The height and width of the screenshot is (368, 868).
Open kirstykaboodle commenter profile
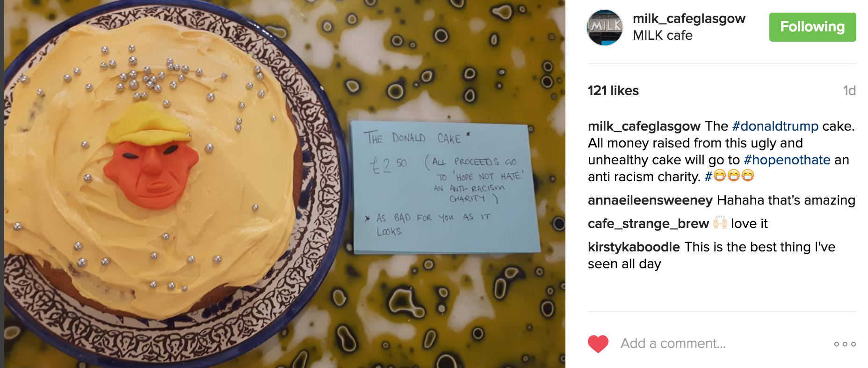tap(634, 247)
